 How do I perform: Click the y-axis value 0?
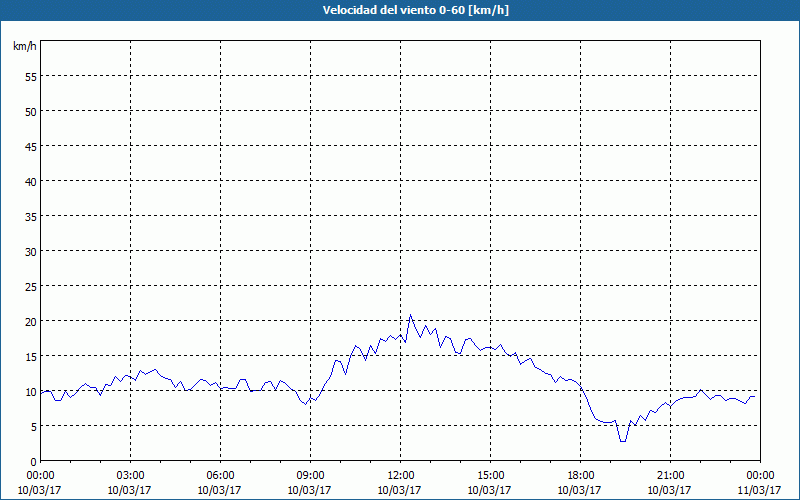34,462
